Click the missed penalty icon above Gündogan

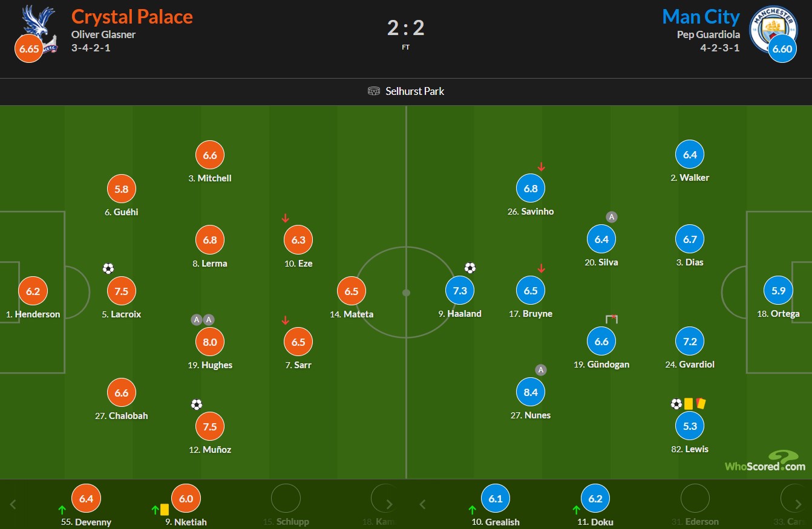612,319
